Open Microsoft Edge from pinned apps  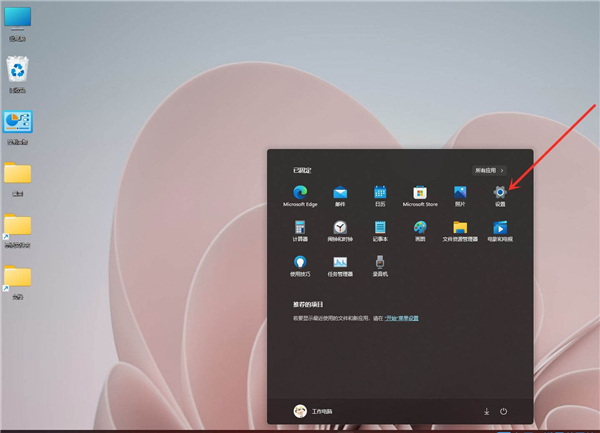click(x=300, y=196)
